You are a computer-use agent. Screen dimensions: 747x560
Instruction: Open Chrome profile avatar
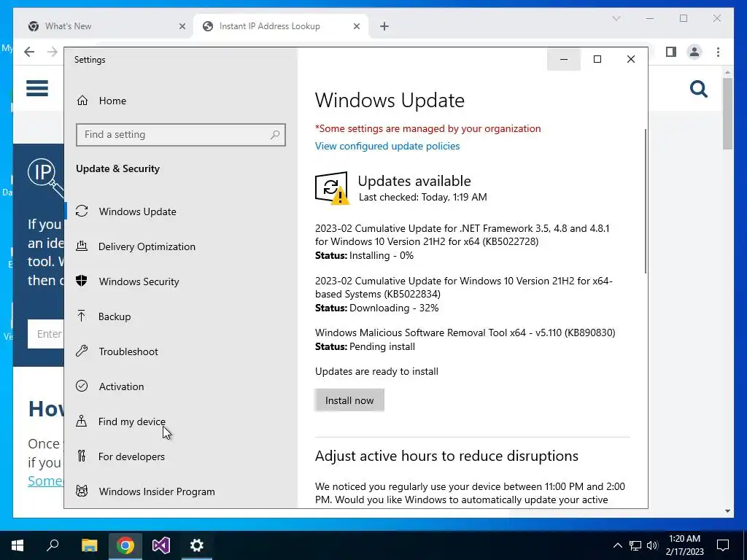coord(694,52)
